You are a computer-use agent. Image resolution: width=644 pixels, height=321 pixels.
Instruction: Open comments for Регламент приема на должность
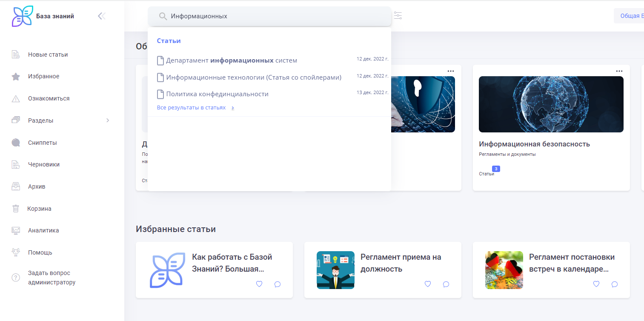pyautogui.click(x=446, y=284)
